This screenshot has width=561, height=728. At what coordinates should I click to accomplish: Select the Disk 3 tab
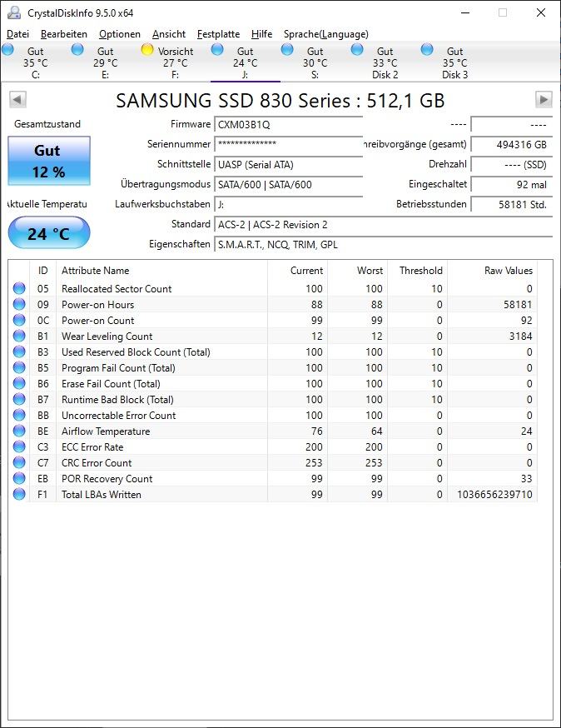pyautogui.click(x=454, y=62)
